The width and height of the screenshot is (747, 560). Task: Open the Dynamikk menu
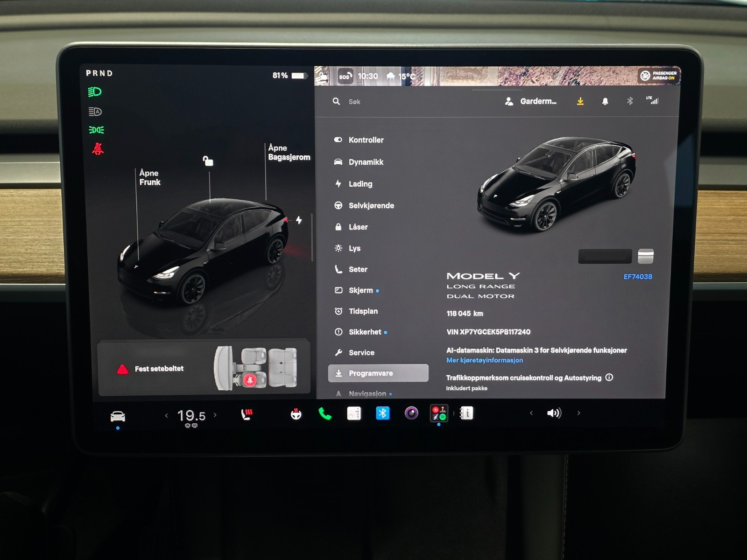tap(359, 162)
